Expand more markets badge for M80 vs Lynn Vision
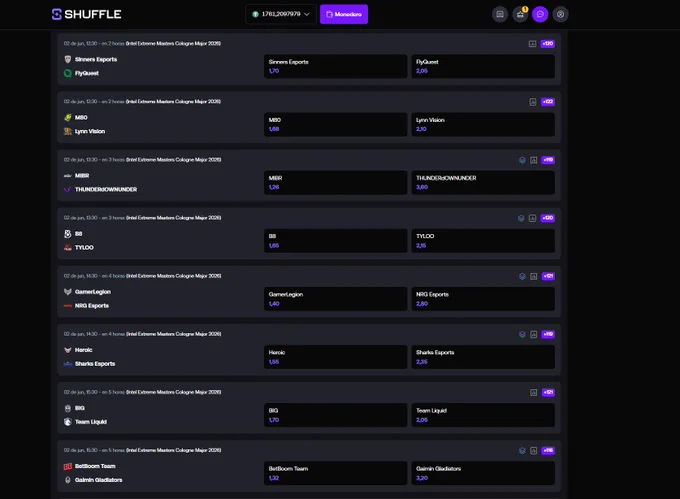The height and width of the screenshot is (499, 680). (548, 102)
